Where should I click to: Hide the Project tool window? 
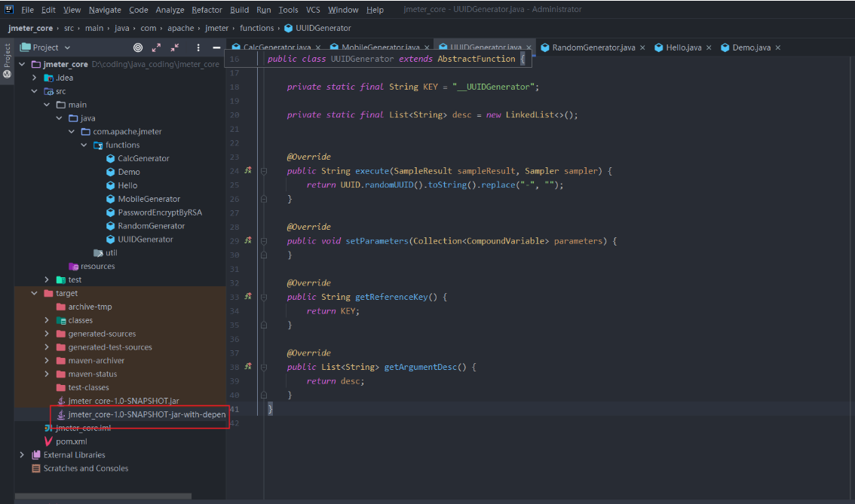click(216, 48)
